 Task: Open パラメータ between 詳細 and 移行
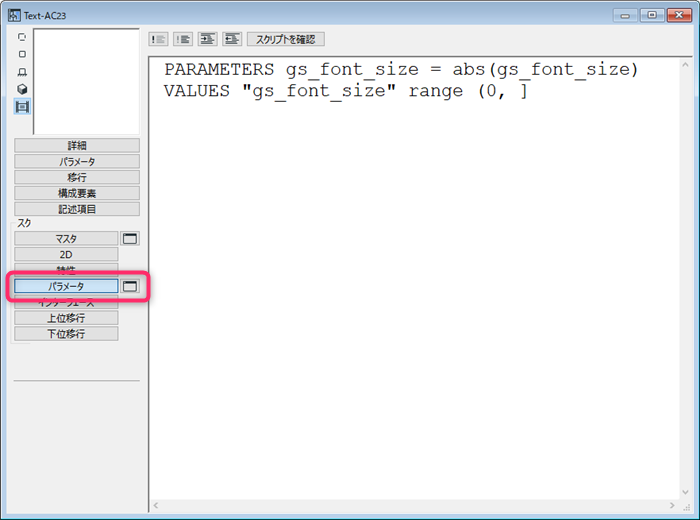(x=77, y=162)
